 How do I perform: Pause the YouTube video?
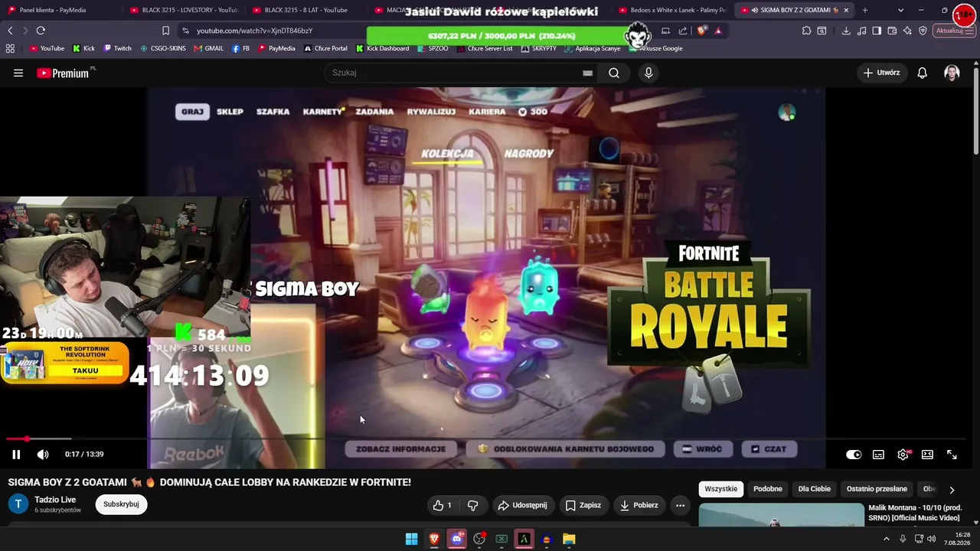(x=16, y=455)
